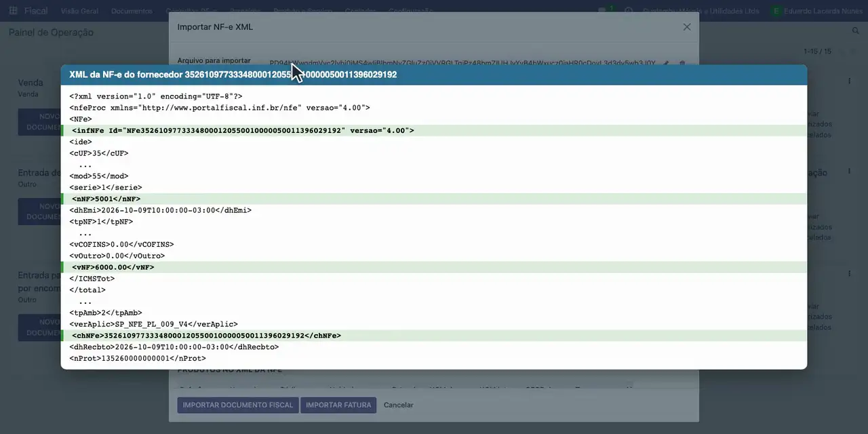Click the Arquivo para importar label
Image resolution: width=868 pixels, height=434 pixels.
point(214,60)
